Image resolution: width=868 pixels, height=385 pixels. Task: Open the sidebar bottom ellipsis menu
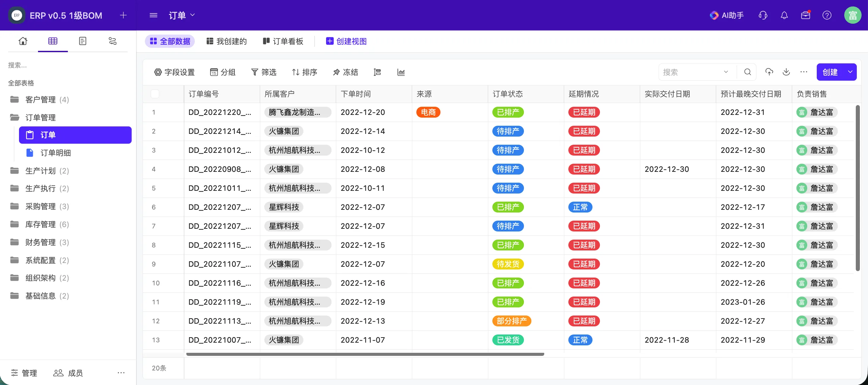coord(121,373)
